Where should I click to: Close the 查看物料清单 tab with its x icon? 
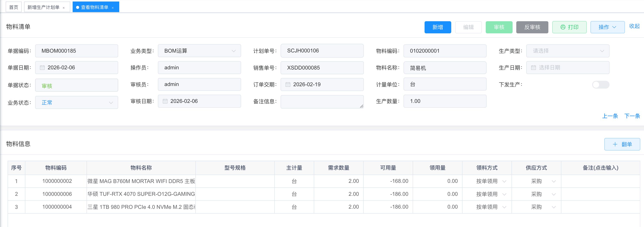pos(113,8)
